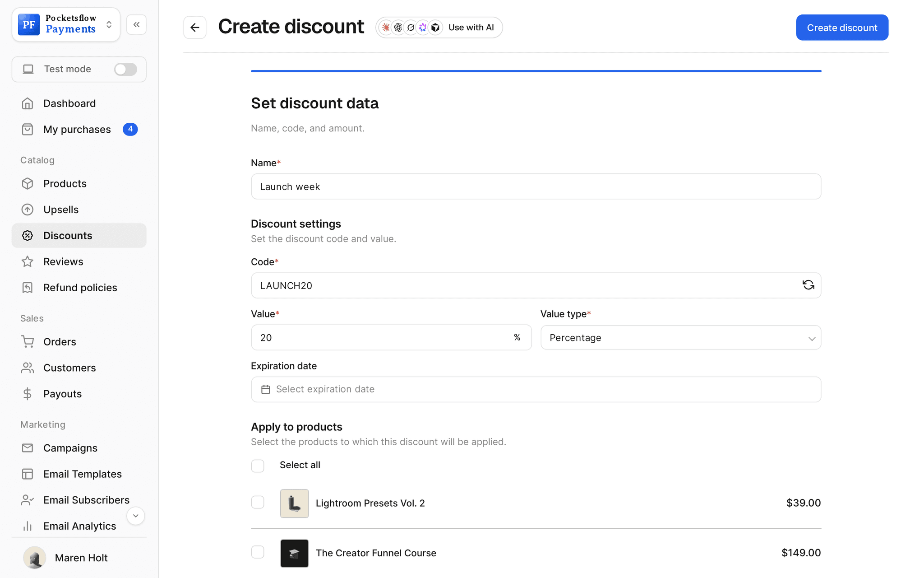The height and width of the screenshot is (578, 924).
Task: Click the Orders cart icon
Action: coord(28,342)
